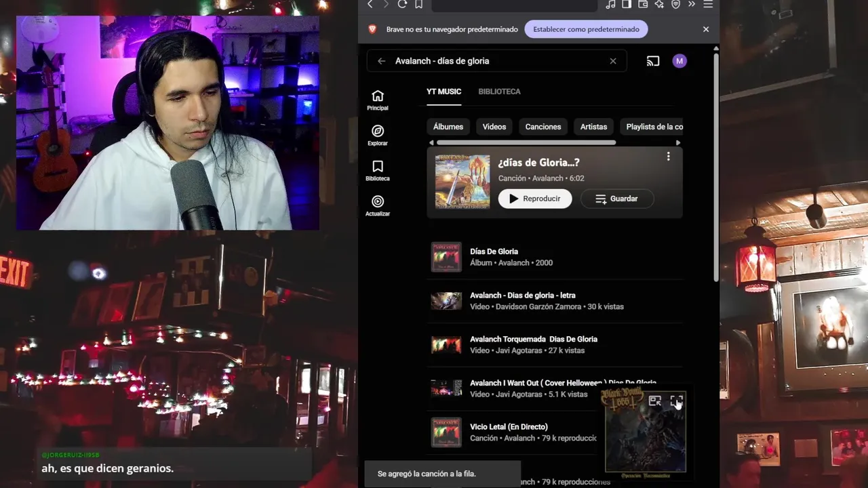Click the horizontal filter chips scrollbar thumb
The height and width of the screenshot is (488, 868).
526,142
